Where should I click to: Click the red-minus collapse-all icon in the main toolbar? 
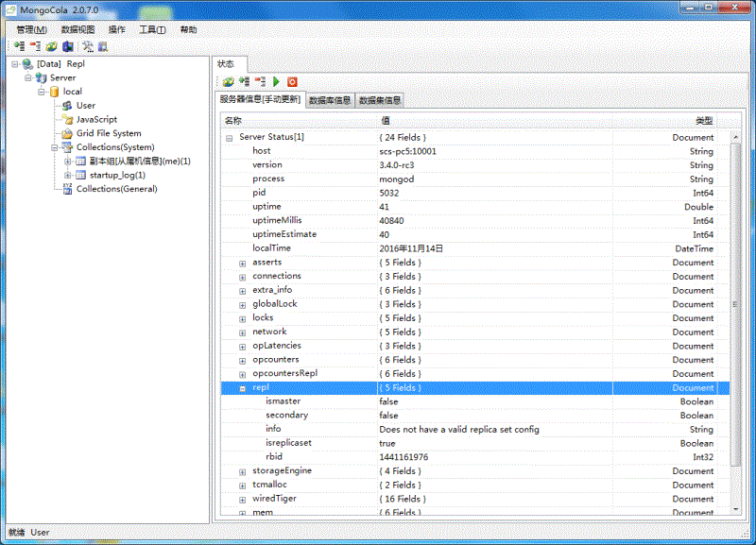35,46
